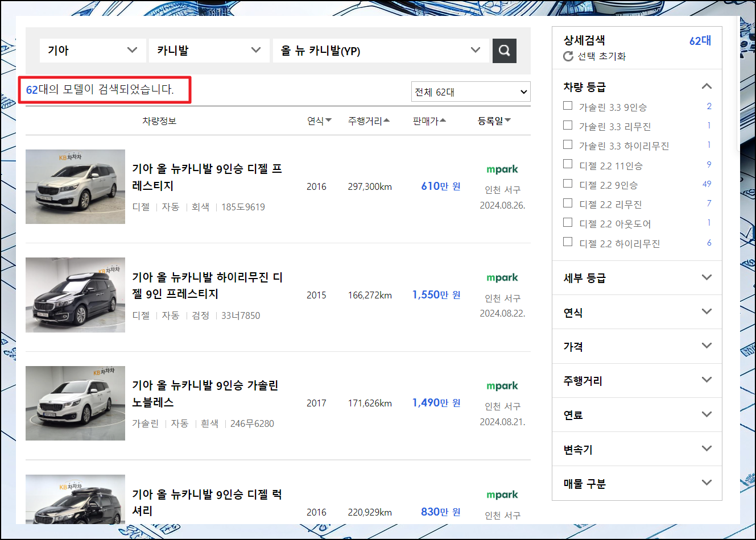
Task: Expand the 변속기 filter section
Action: pyautogui.click(x=707, y=448)
